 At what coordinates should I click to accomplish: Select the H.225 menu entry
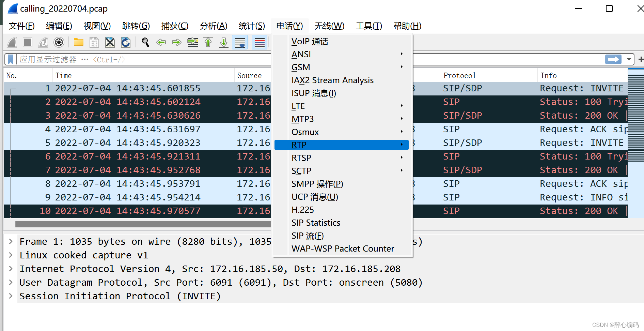tap(342, 210)
